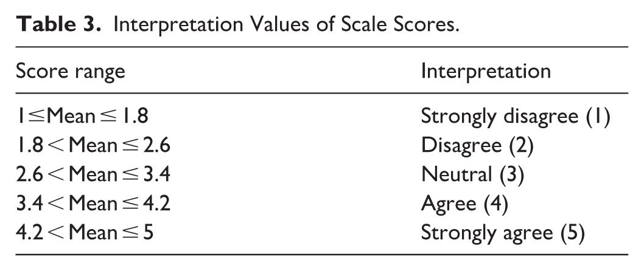Click the bold "Table 3." label
The width and height of the screenshot is (644, 271).
point(54,26)
